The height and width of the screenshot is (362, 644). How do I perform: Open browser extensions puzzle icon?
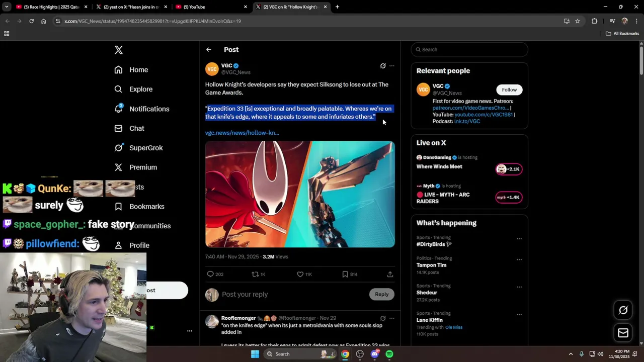[594, 21]
